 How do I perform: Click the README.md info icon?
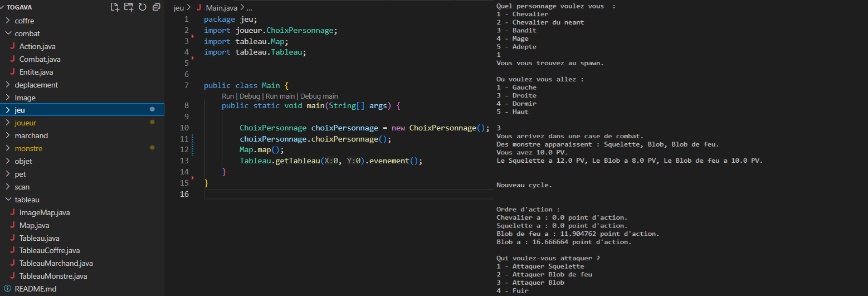click(x=8, y=289)
